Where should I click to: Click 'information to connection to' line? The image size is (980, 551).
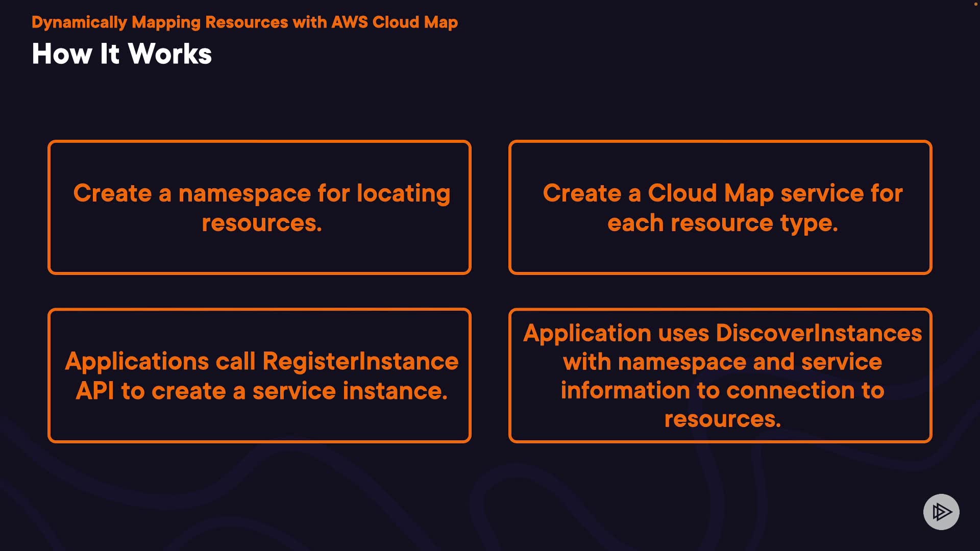722,390
